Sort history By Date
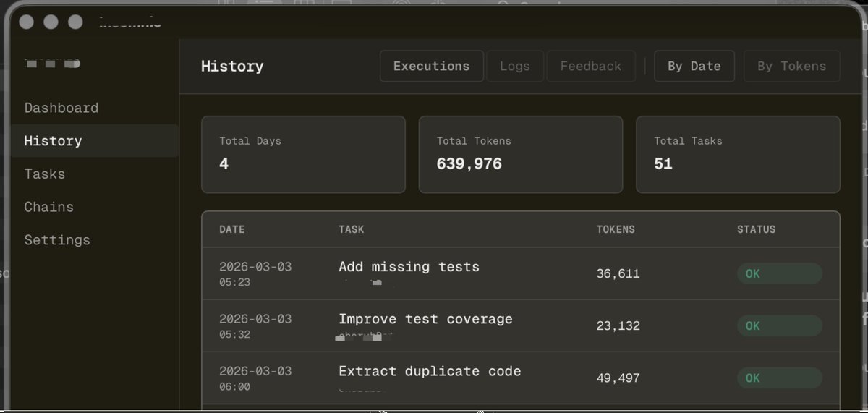 (x=694, y=66)
